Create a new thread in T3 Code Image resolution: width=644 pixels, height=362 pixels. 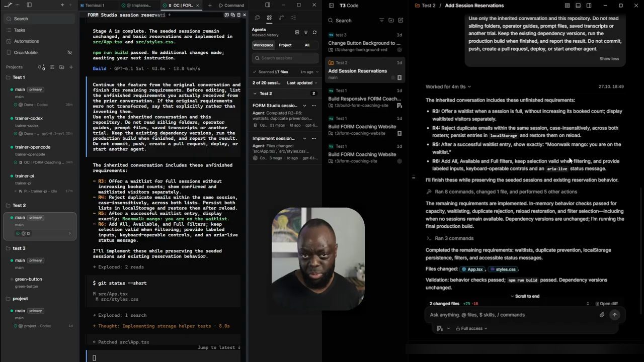click(x=400, y=21)
